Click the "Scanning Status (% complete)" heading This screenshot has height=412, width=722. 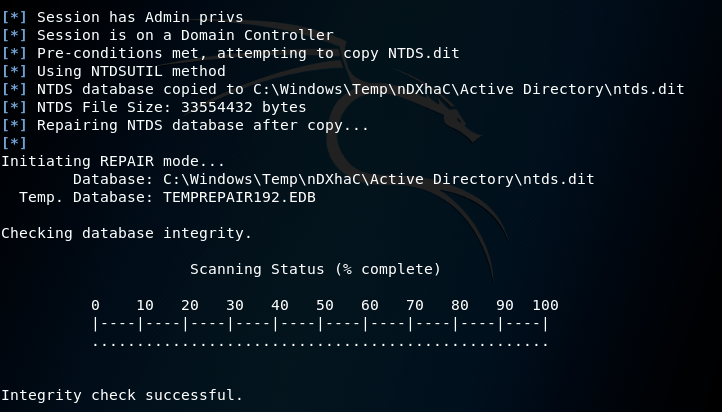(315, 269)
